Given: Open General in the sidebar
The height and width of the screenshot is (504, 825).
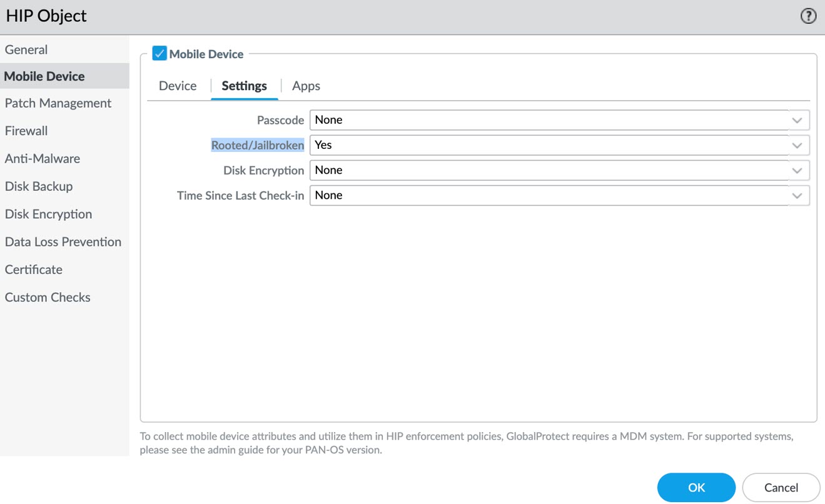Looking at the screenshot, I should click(x=26, y=49).
